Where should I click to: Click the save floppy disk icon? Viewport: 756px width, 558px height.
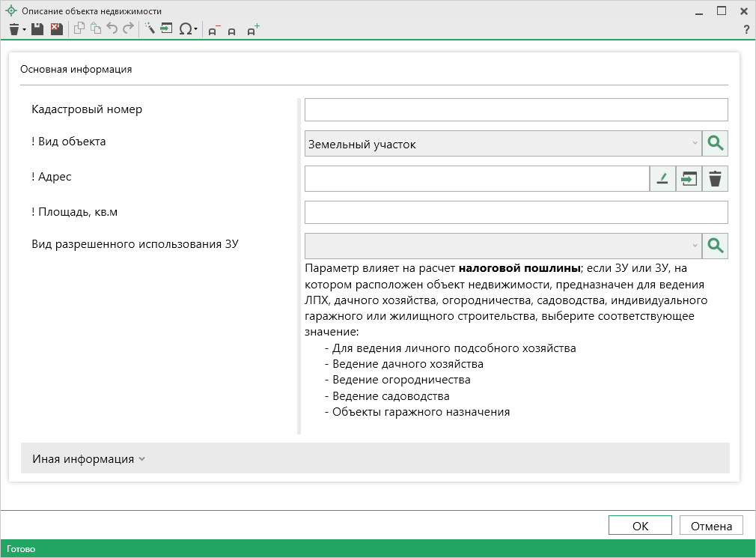tap(37, 29)
